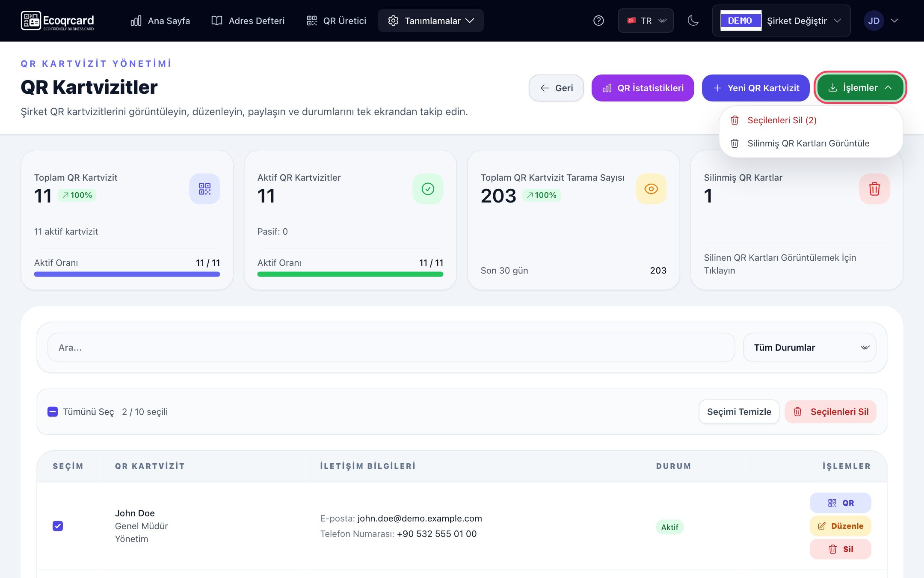Viewport: 924px width, 578px height.
Task: Open the help question mark icon
Action: point(598,21)
